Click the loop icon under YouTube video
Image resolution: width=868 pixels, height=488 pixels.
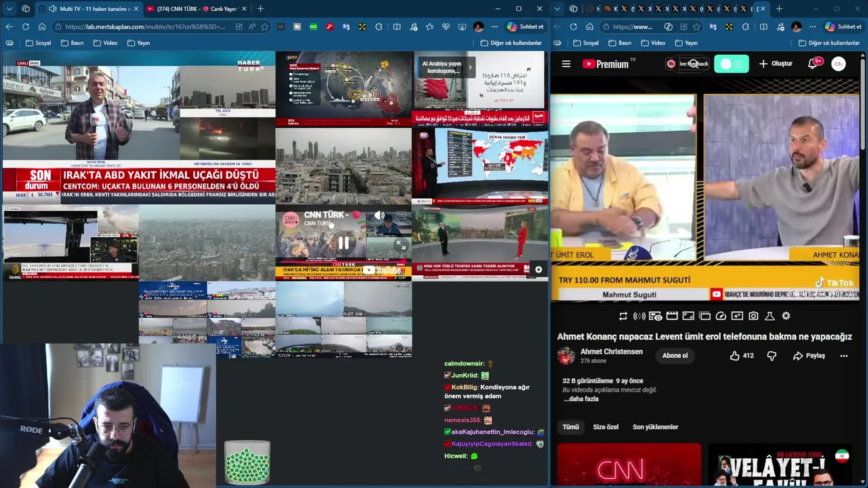(x=623, y=316)
